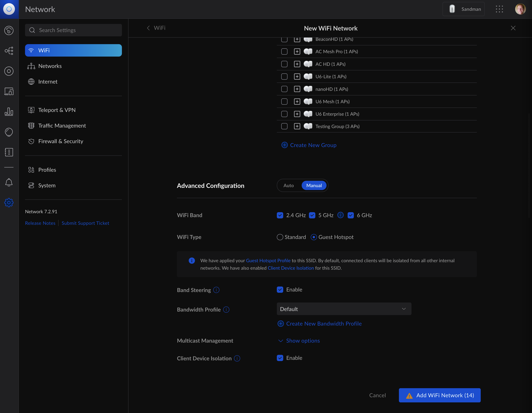Select the Standard WiFi type radio
The height and width of the screenshot is (413, 532).
[280, 237]
